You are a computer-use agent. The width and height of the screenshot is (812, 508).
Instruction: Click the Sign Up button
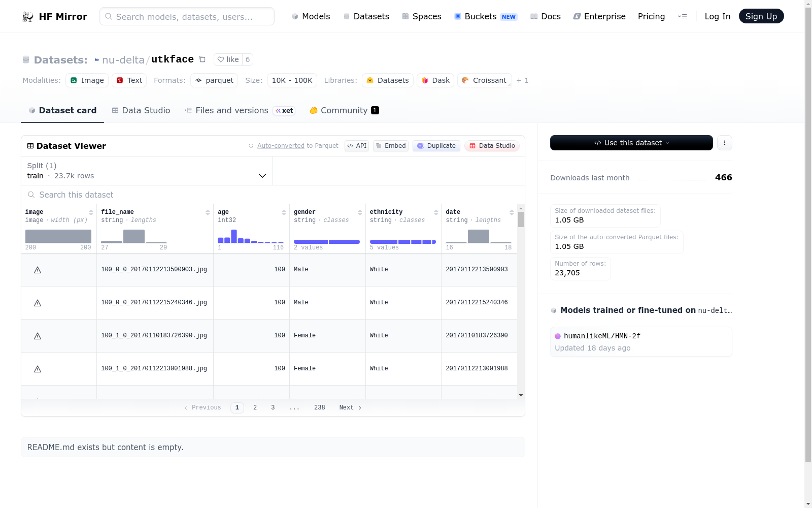(x=761, y=16)
